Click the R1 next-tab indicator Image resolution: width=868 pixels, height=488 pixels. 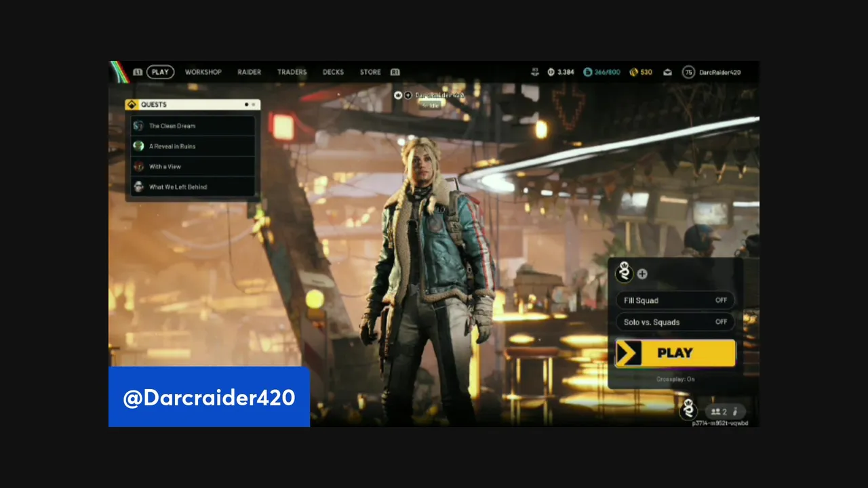point(395,72)
